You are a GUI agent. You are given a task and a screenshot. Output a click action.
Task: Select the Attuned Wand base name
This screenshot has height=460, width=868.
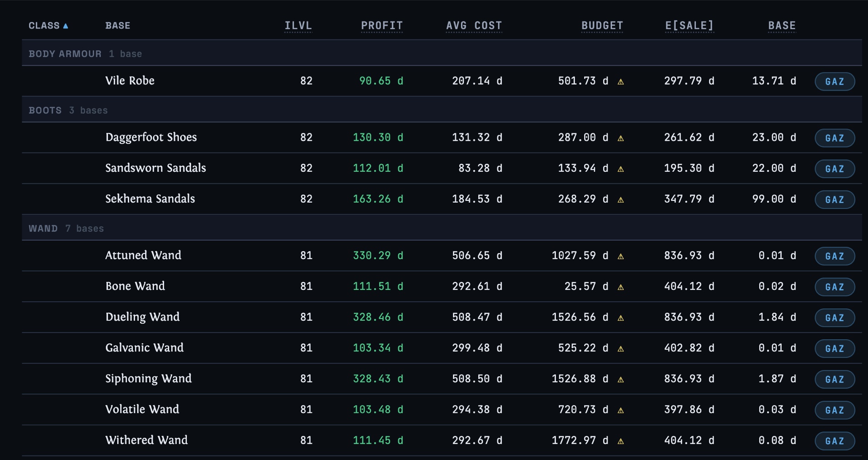(143, 255)
